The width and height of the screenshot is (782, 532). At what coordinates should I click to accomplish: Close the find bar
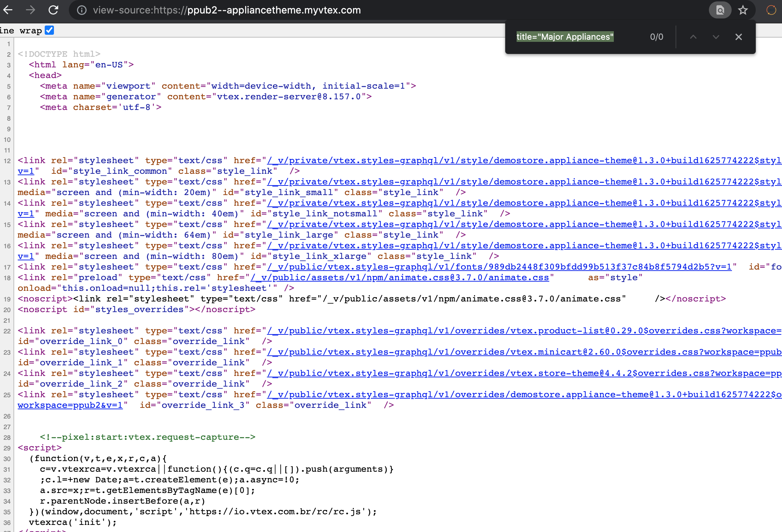pos(739,37)
